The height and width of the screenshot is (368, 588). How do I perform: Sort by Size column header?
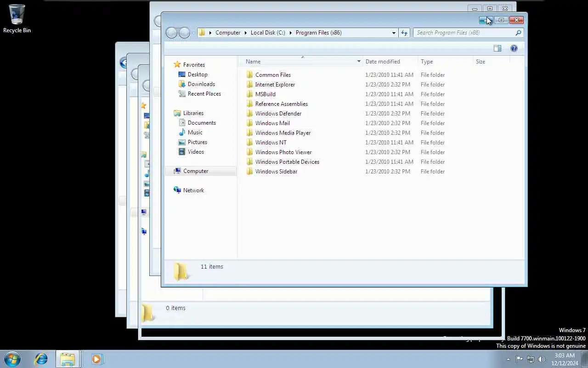[492, 62]
